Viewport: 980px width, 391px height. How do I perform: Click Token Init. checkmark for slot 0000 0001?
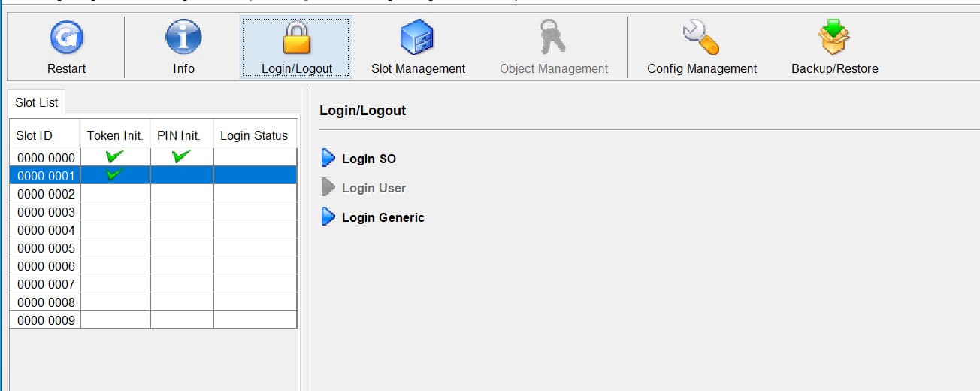(114, 175)
